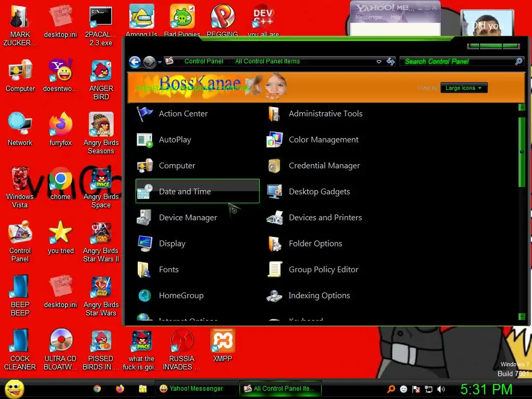Viewport: 532px width, 399px height.
Task: Launch Firefox from taskbar quick launch
Action: tap(120, 389)
